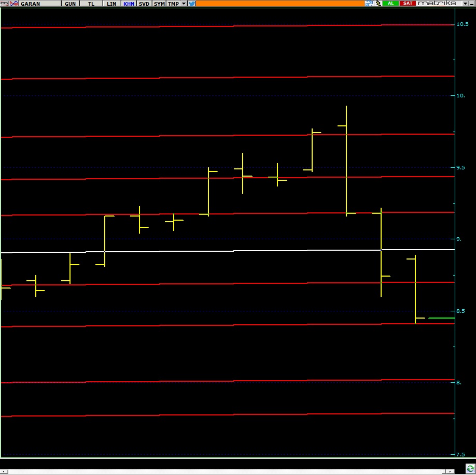Click the SYM toolbar button
Image resolution: width=476 pixels, height=475 pixels.
coord(159,3)
